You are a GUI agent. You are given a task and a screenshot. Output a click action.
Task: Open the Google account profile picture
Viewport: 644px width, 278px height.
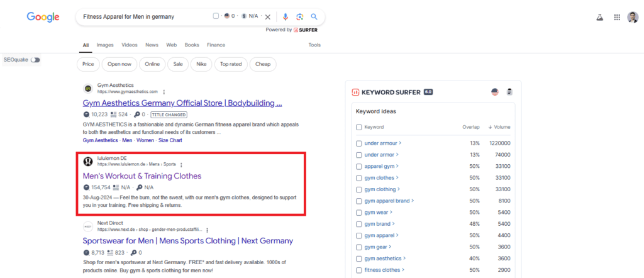632,17
